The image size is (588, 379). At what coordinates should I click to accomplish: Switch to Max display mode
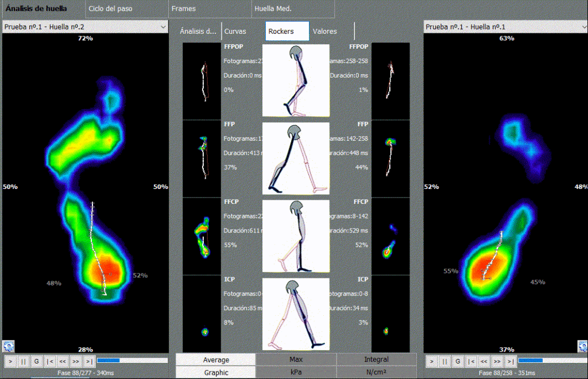click(x=296, y=359)
